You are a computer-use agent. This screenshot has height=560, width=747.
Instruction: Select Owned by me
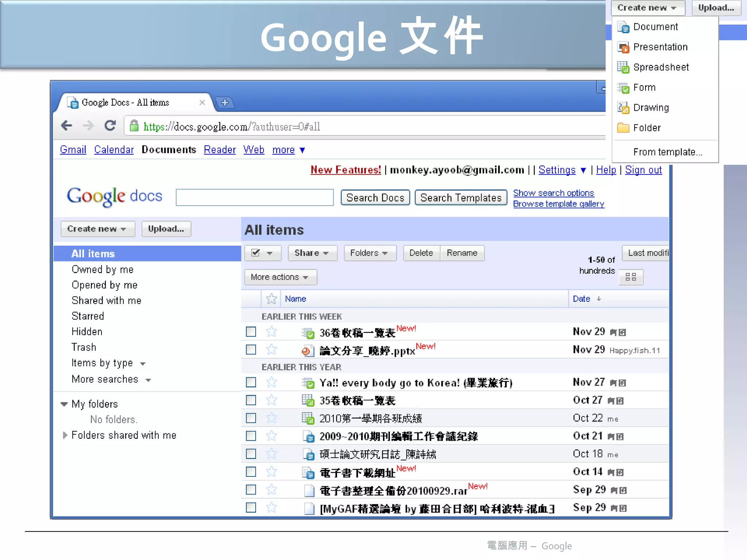[x=102, y=269]
